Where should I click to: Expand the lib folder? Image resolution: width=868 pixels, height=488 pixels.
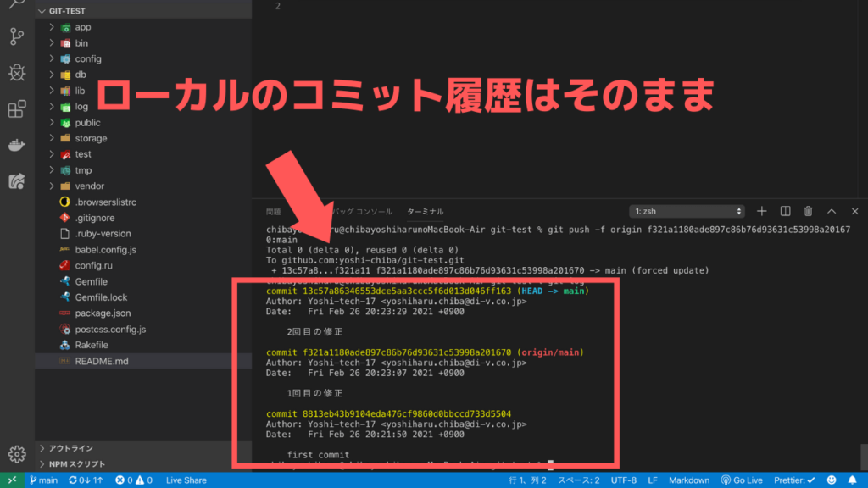(142, 91)
